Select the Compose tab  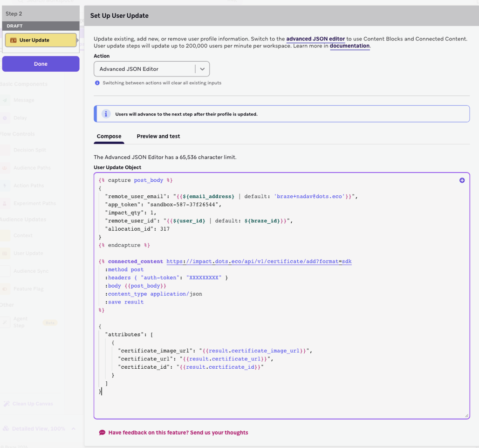(x=109, y=136)
